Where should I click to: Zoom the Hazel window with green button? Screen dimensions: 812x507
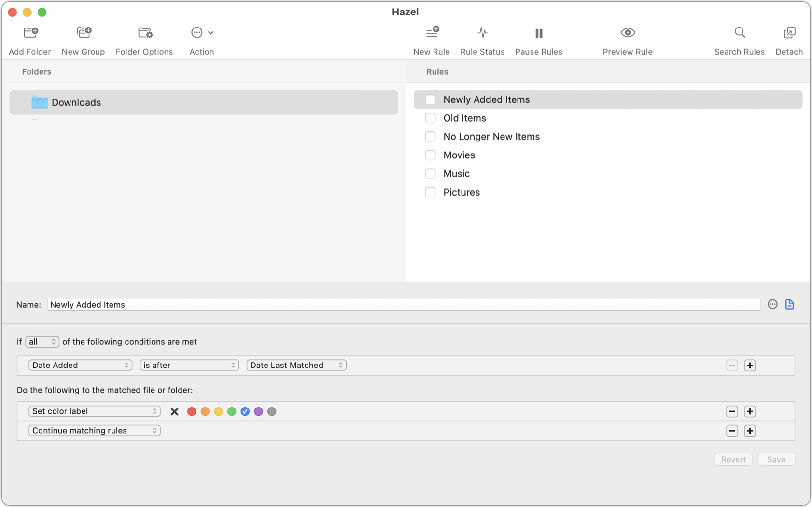coord(42,12)
